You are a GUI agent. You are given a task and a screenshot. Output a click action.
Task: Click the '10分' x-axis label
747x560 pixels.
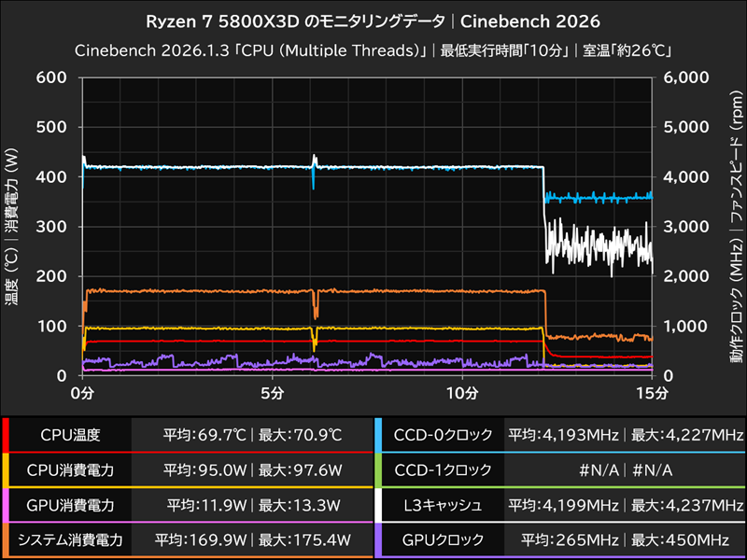click(462, 393)
